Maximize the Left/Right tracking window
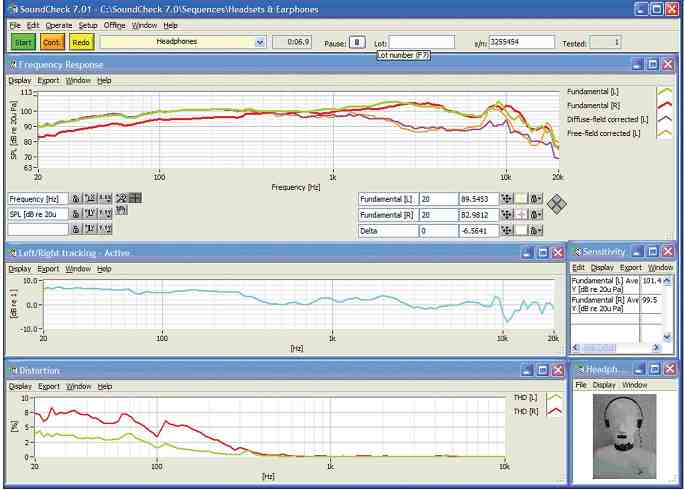The width and height of the screenshot is (684, 490). pos(542,253)
